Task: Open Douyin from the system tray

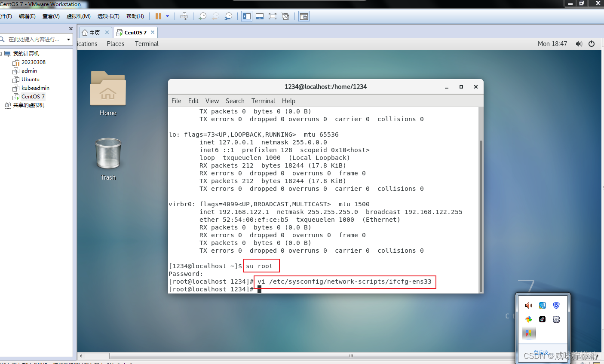Action: (543, 319)
